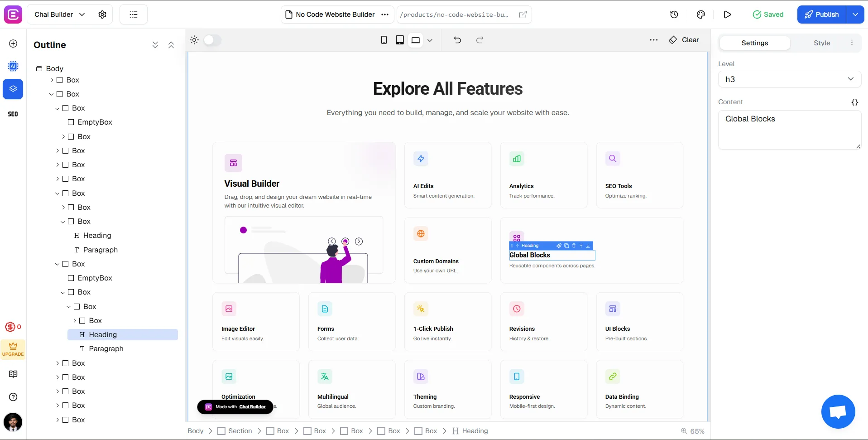The image size is (868, 440).
Task: Collapse all outline tree items
Action: [171, 45]
